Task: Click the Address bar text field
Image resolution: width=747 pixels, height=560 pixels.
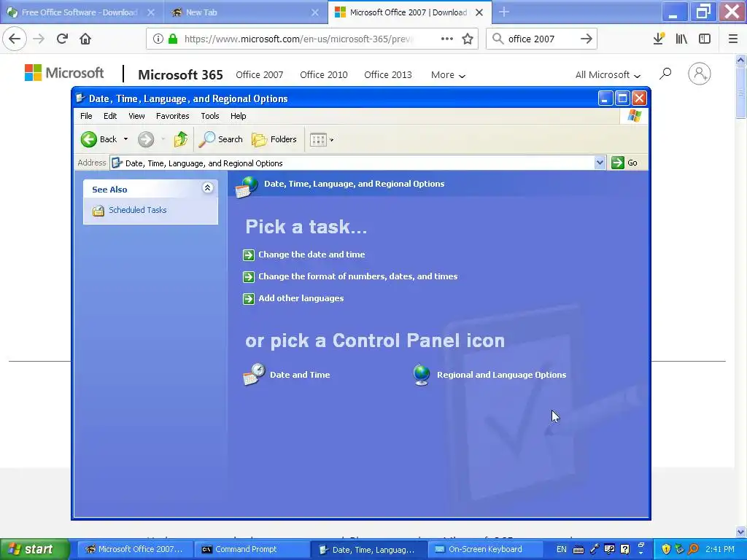Action: 352,163
